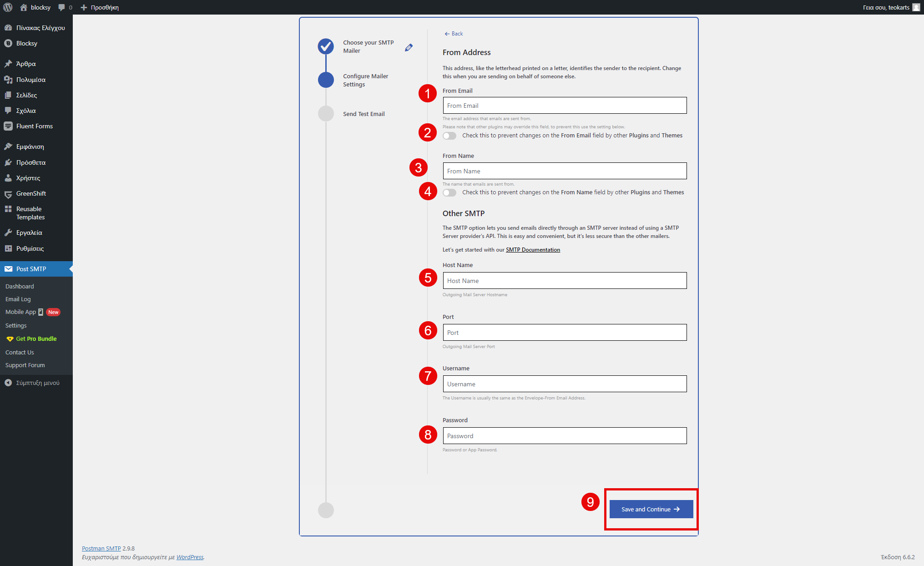
Task: Click the Ρυθμίσεις settings icon
Action: click(x=8, y=248)
